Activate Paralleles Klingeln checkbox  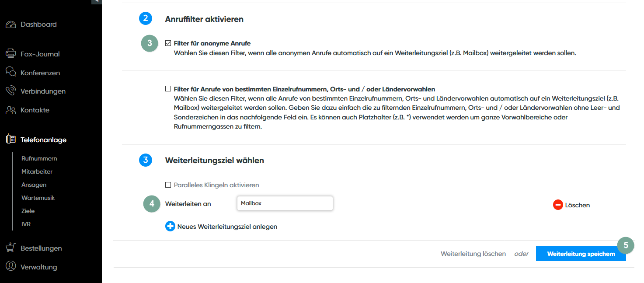click(x=168, y=185)
